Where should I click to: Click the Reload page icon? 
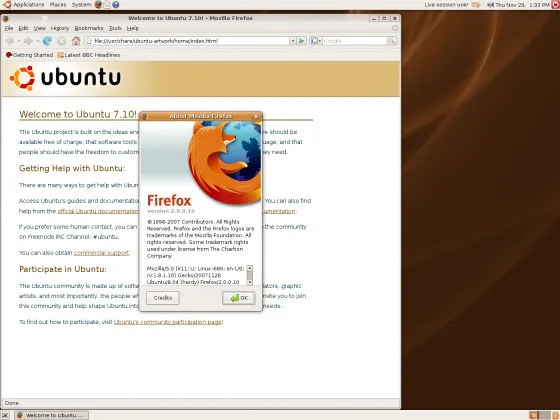47,41
